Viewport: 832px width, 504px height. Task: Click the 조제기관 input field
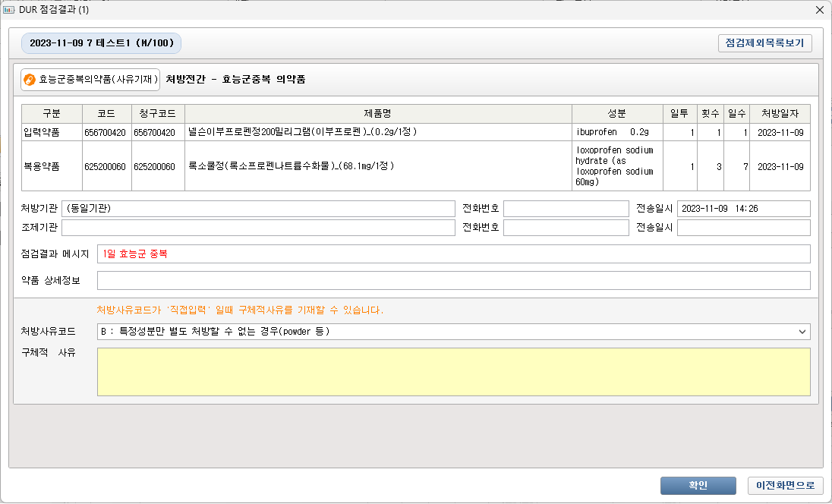tap(258, 228)
